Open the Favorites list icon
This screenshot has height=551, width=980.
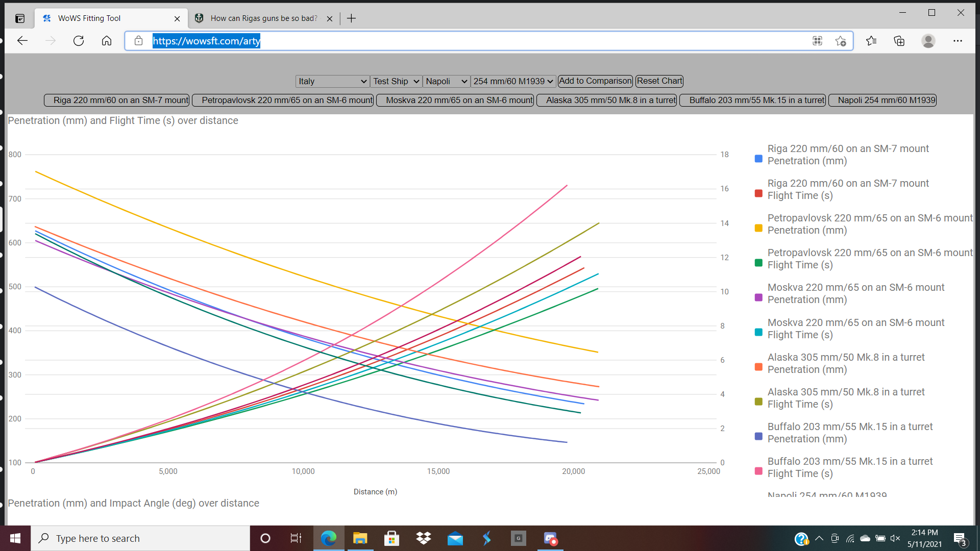point(871,41)
